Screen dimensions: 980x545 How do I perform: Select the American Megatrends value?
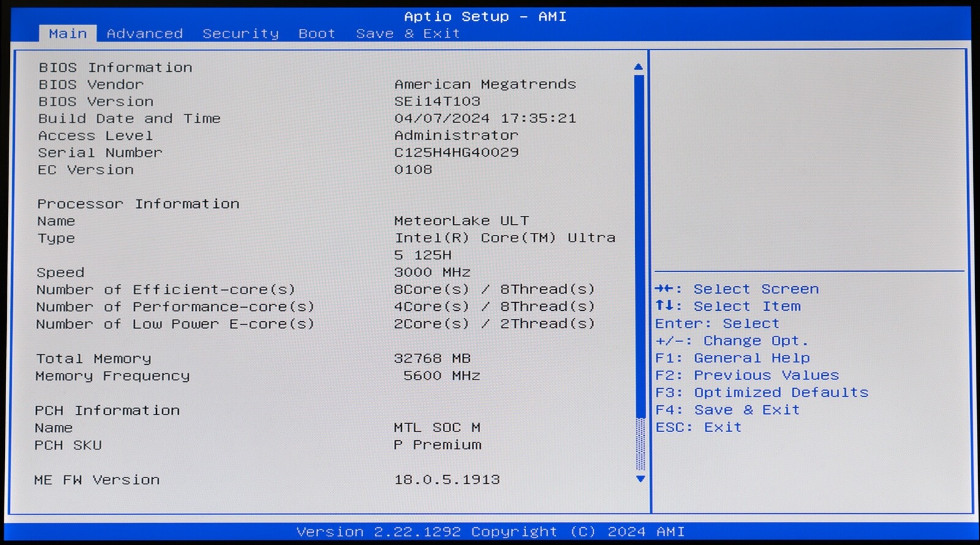[x=485, y=84]
